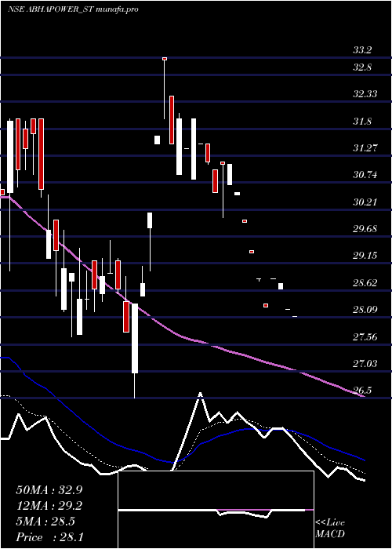Click the 26.5 price axis label
The height and width of the screenshot is (549, 392).
362,391
